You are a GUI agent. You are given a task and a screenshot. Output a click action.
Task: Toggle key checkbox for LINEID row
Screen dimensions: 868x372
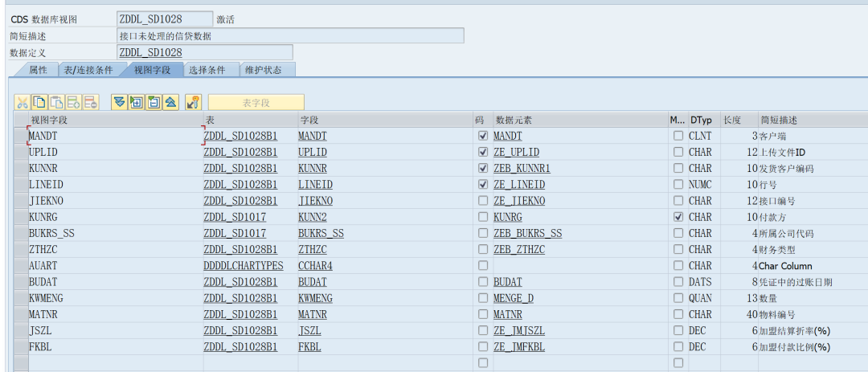(x=483, y=184)
